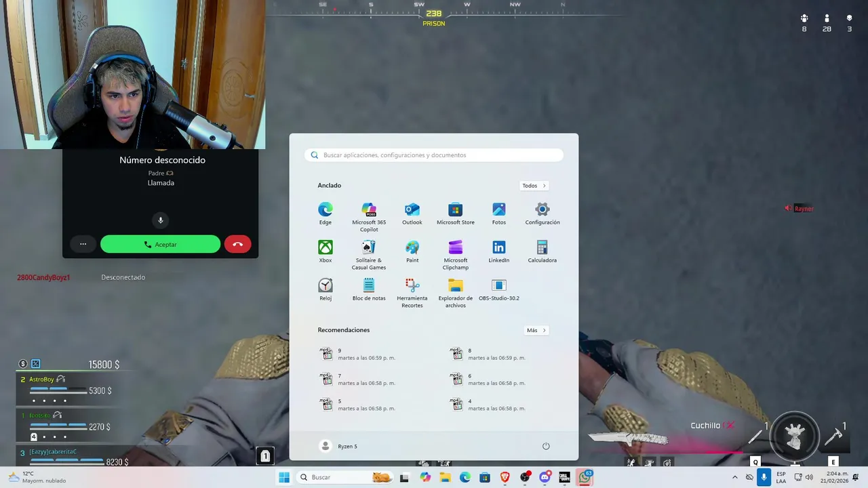Viewport: 868px width, 488px height.
Task: Open Copilot from the taskbar
Action: [x=425, y=477]
